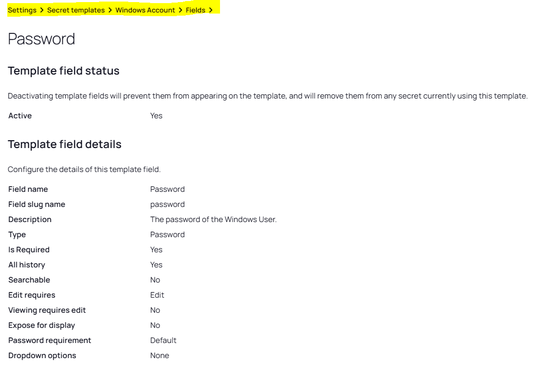Click the Dropdown options value None
This screenshot has width=549, height=392.
160,356
